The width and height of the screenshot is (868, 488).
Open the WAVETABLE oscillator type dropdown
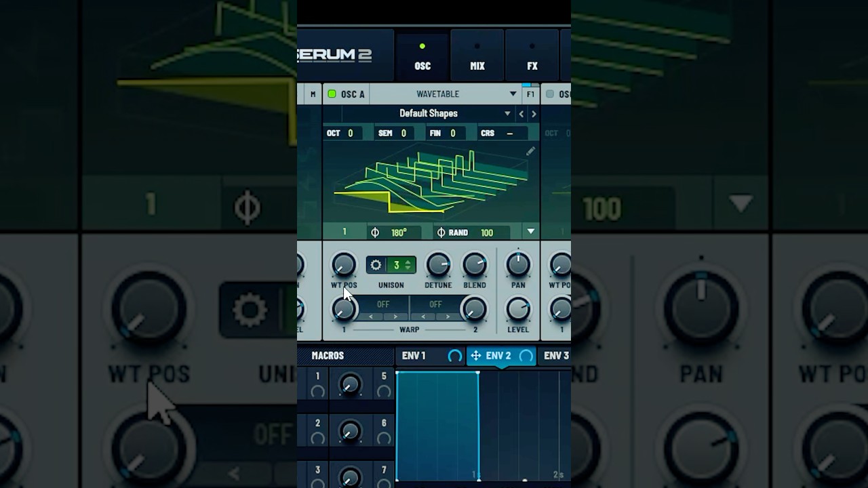[x=446, y=94]
